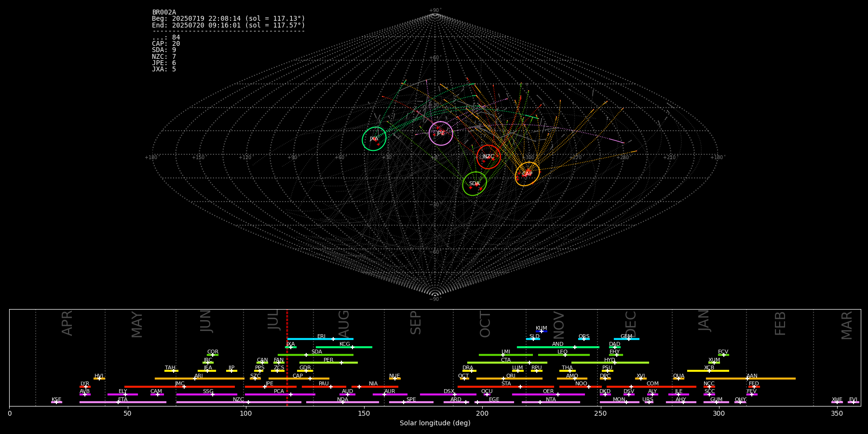Click the AAN orange bar in timeline

(x=751, y=379)
